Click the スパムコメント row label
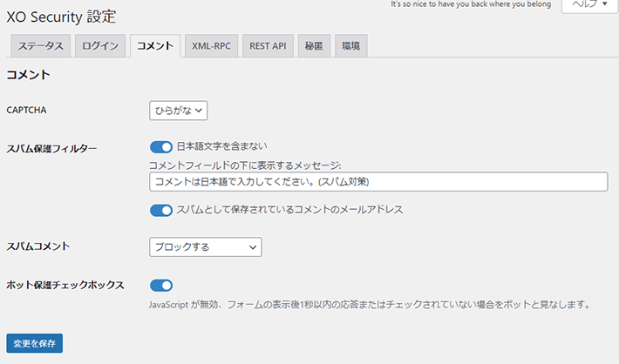The image size is (619, 364). (38, 246)
